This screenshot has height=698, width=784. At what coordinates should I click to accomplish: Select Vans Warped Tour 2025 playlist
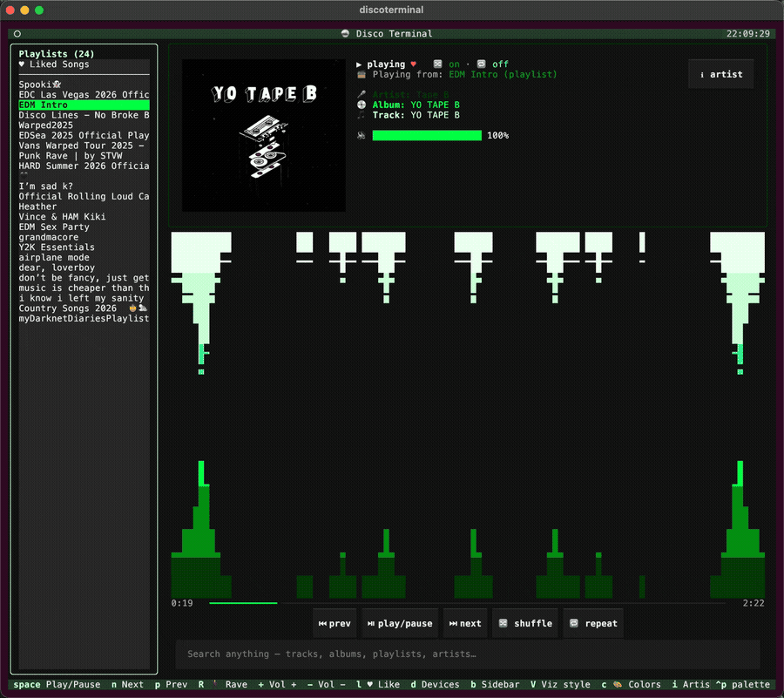click(x=84, y=146)
